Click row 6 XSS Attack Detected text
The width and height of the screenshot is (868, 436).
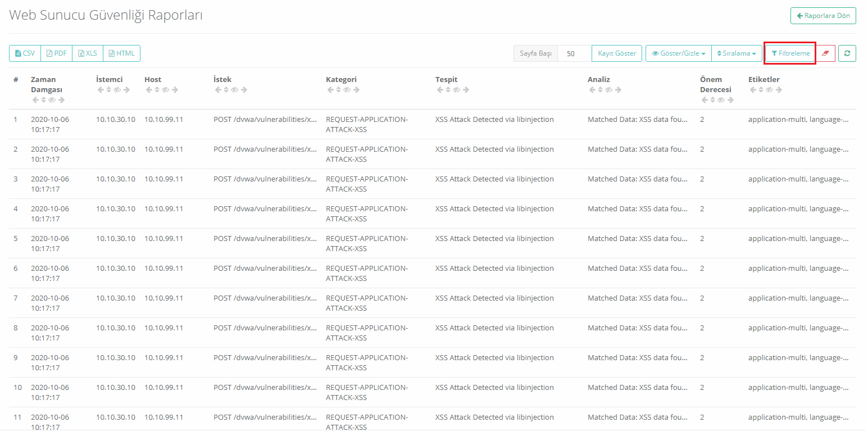click(494, 268)
